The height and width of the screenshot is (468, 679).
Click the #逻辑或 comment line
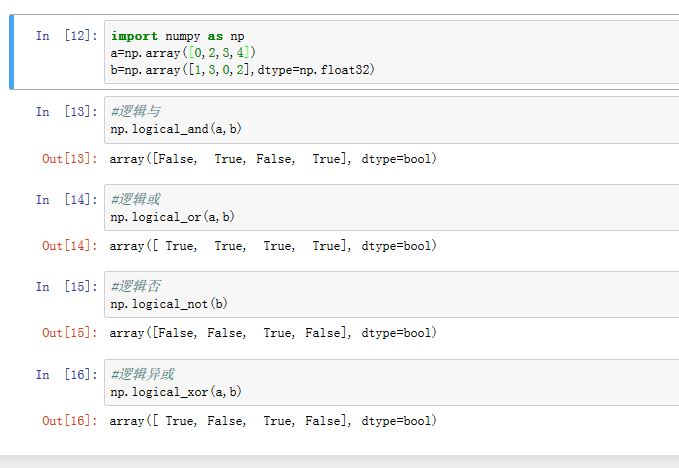pyautogui.click(x=135, y=200)
